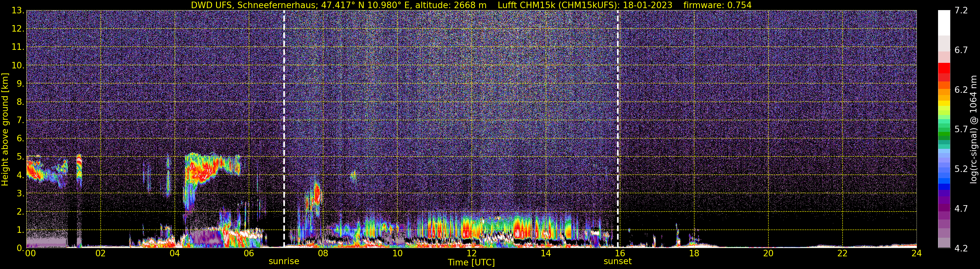The width and height of the screenshot is (980, 269).
Task: Click the "sunrise" label below the time axis
Action: pos(284,262)
